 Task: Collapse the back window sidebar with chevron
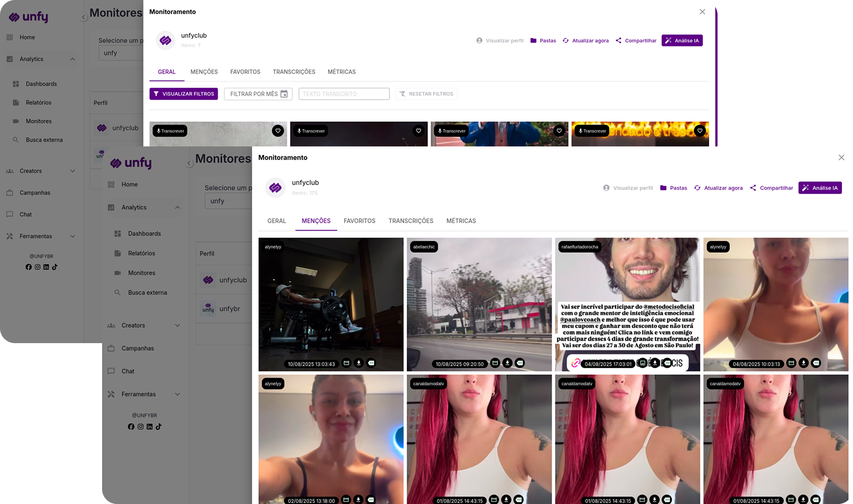pos(84,17)
